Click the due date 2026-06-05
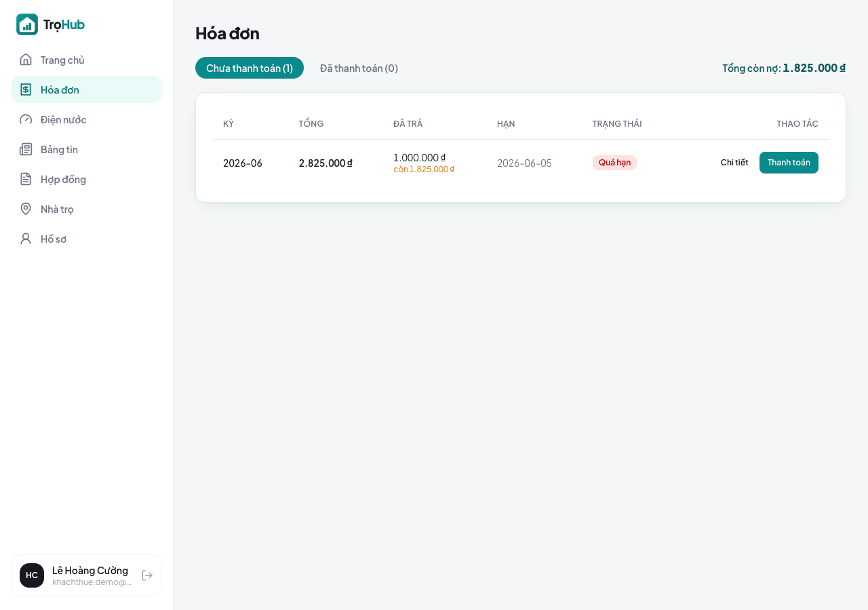Screen dimensions: 868x610 524,163
